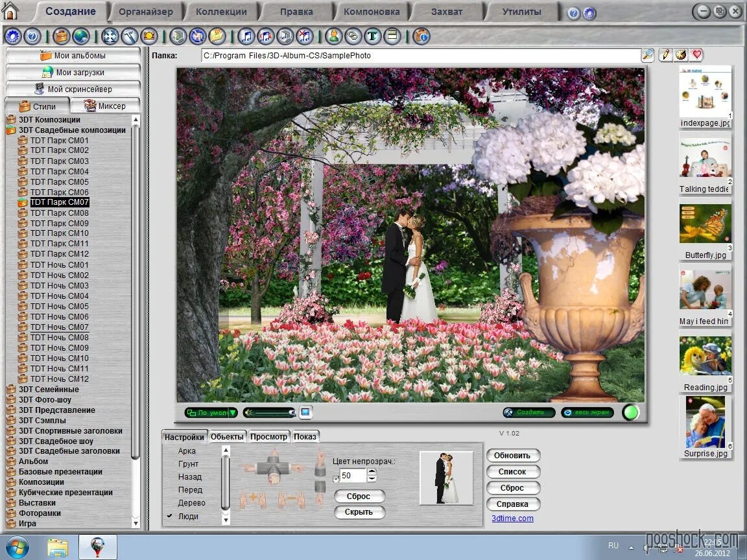Viewport: 747px width, 560px height.
Task: Click the globe toolbar icon
Action: coord(81,36)
